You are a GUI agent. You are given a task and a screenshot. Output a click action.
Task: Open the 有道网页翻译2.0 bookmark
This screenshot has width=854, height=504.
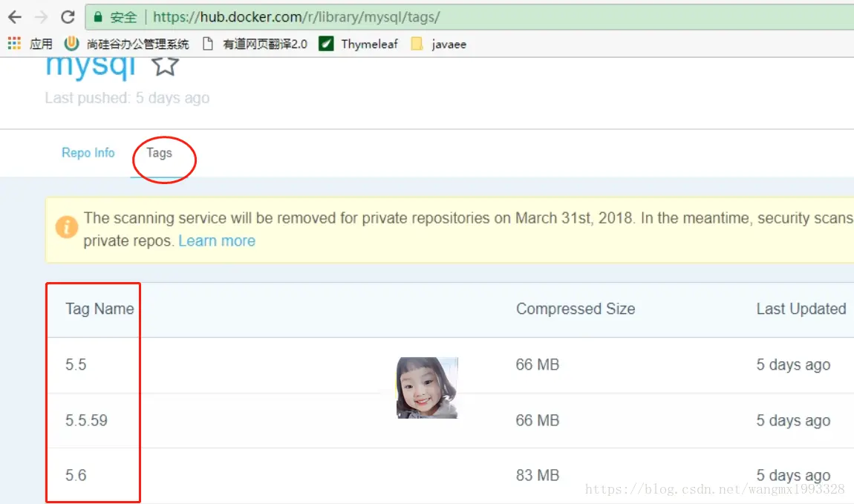[x=255, y=44]
